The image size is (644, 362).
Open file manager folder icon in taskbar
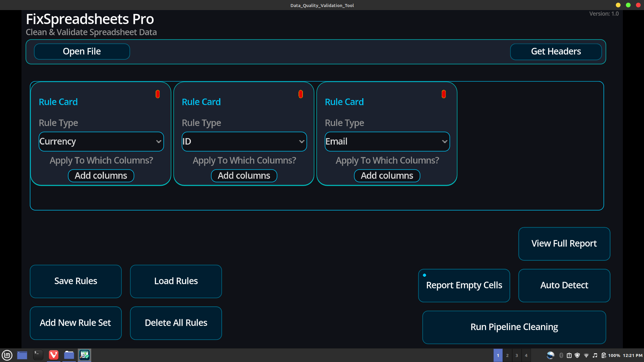click(x=69, y=355)
